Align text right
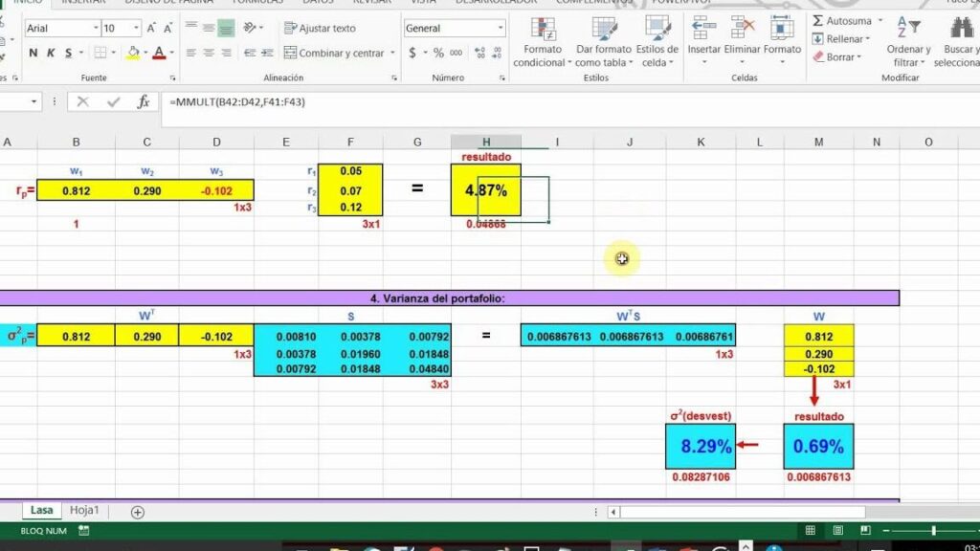The width and height of the screenshot is (980, 551). click(x=226, y=54)
